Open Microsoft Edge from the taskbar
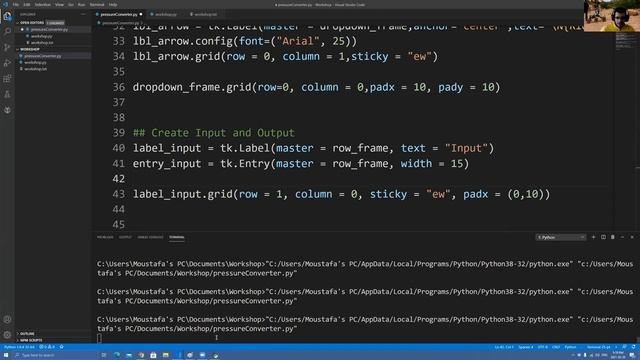This screenshot has width=640, height=360. [117, 355]
